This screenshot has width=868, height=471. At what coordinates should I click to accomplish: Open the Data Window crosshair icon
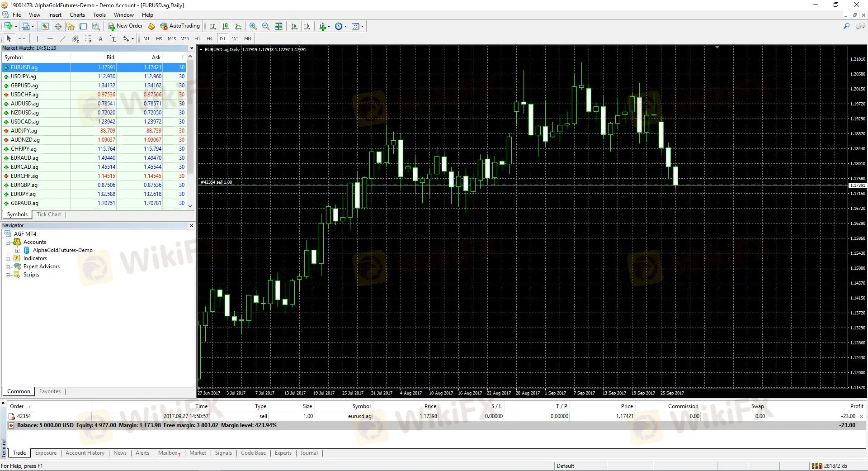point(58,26)
